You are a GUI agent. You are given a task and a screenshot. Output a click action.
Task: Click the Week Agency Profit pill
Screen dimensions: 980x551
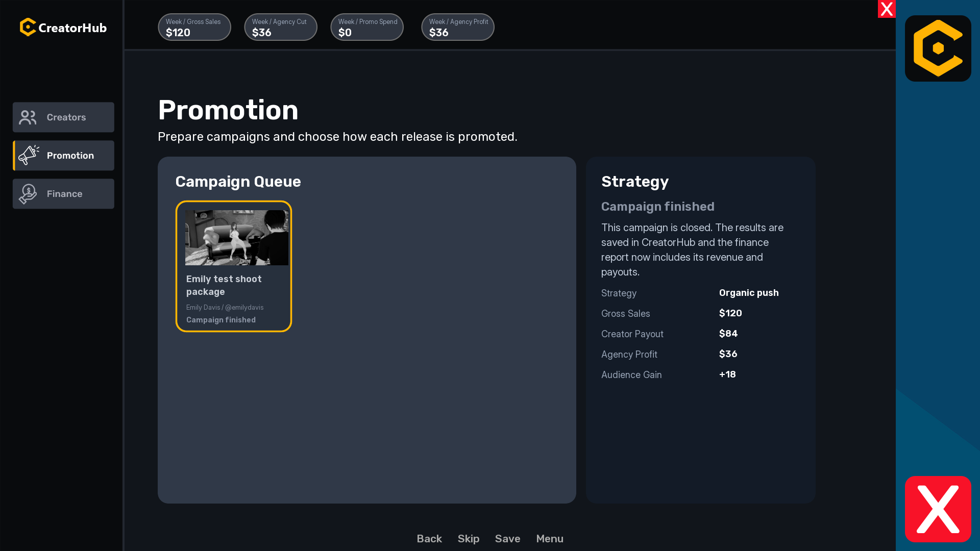coord(458,27)
